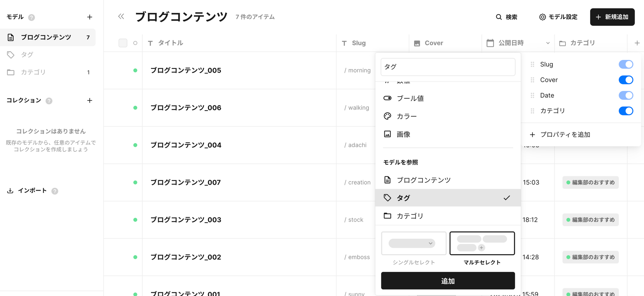Click green status dot of ブログコンテンツ_005

(x=135, y=70)
